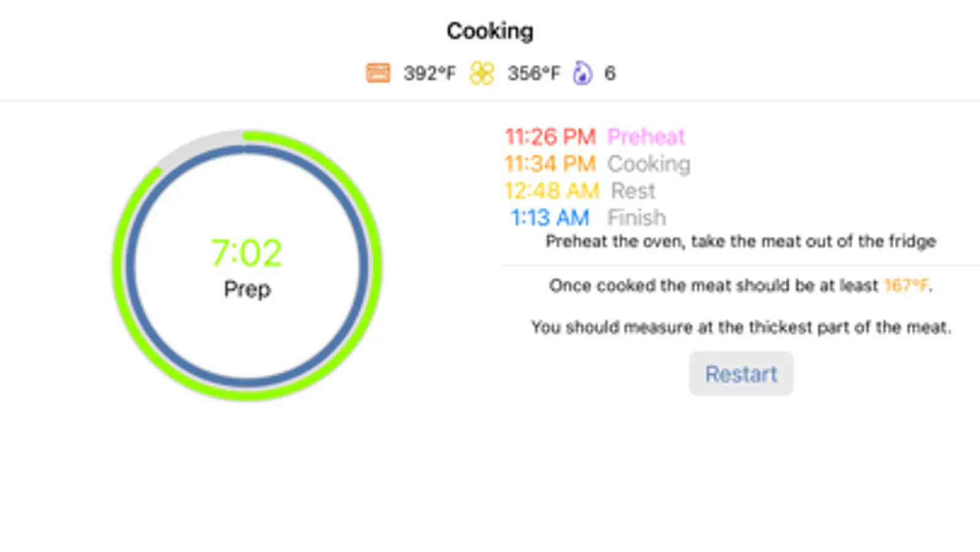Click the Prep label inside the timer
Screen dimensions: 980x552
point(247,289)
